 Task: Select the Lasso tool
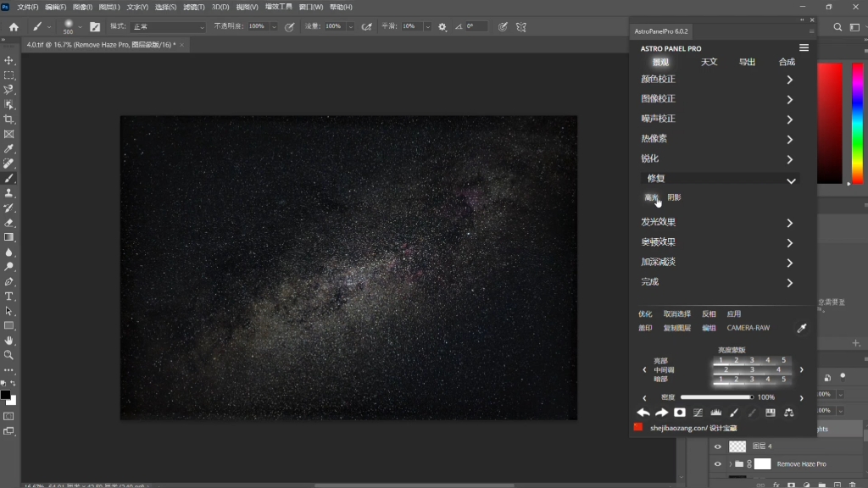pos(8,90)
